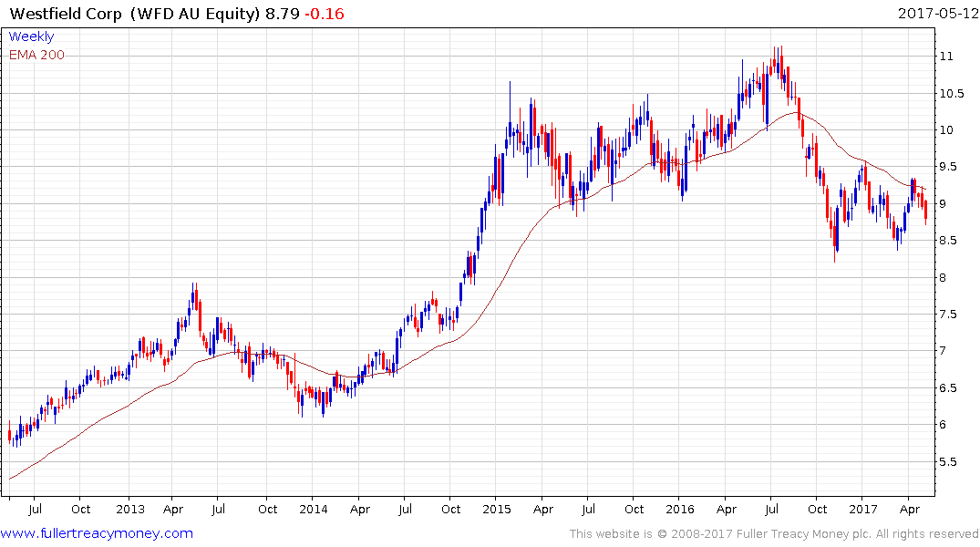Viewport: 980px width, 547px height.
Task: Click the 2014 year label on time axis
Action: [x=313, y=509]
